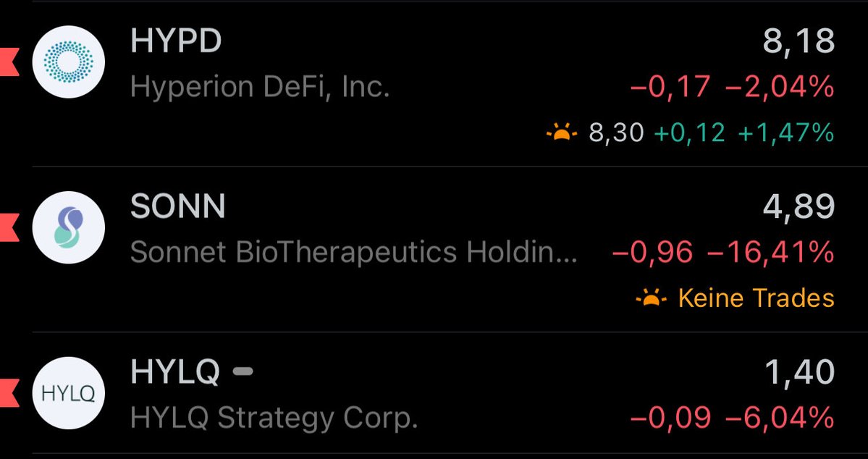868x459 pixels.
Task: Open the SONN ticker symbol
Action: coord(178,207)
